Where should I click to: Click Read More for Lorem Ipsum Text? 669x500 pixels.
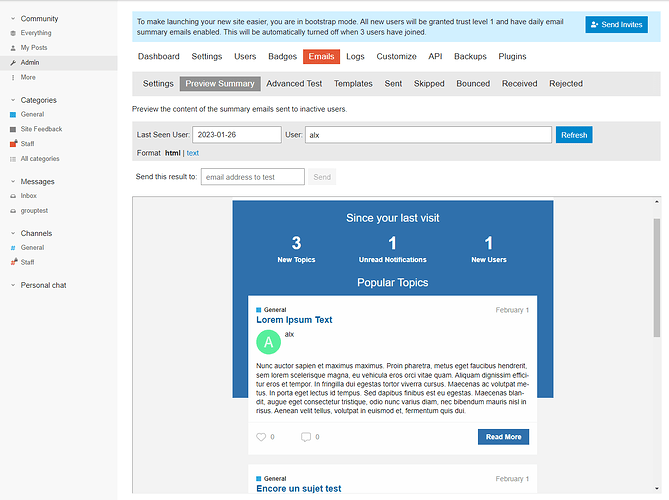(503, 437)
